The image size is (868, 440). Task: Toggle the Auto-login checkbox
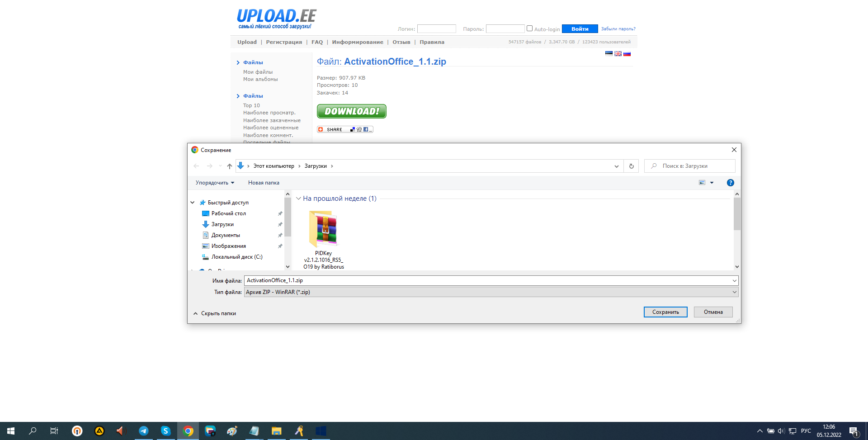(x=529, y=28)
